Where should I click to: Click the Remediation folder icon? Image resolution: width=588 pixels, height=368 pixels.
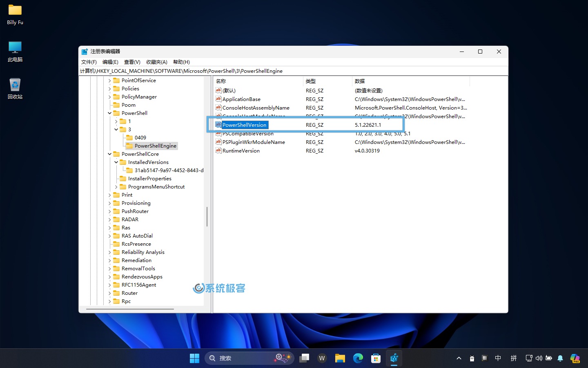116,260
